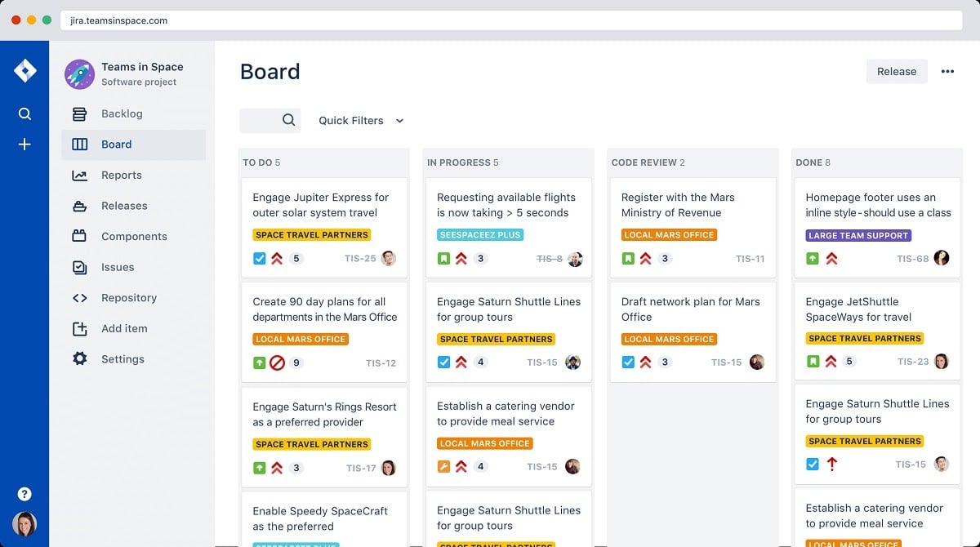Screen dimensions: 980x547
Task: Open the board options ellipsis menu
Action: [x=947, y=71]
